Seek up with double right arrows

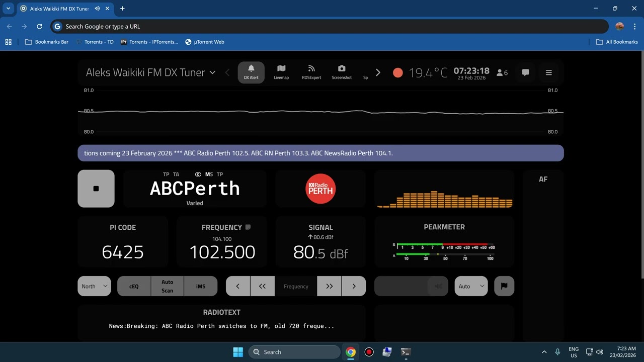pyautogui.click(x=329, y=286)
